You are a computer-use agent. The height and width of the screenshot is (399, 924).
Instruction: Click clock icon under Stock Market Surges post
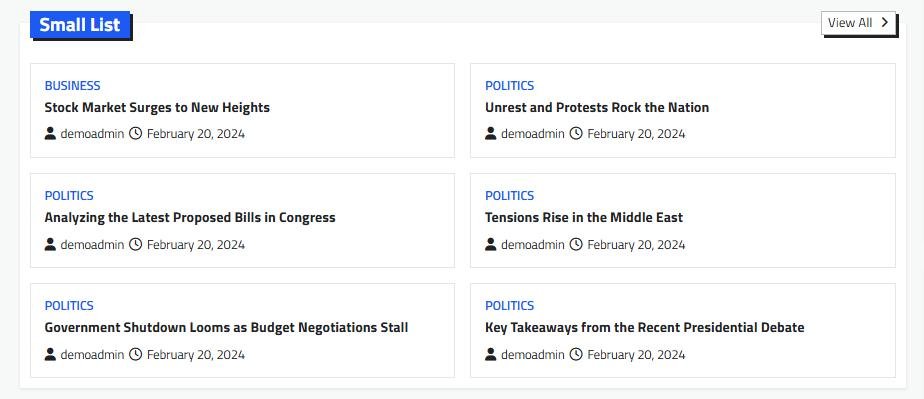(x=136, y=133)
